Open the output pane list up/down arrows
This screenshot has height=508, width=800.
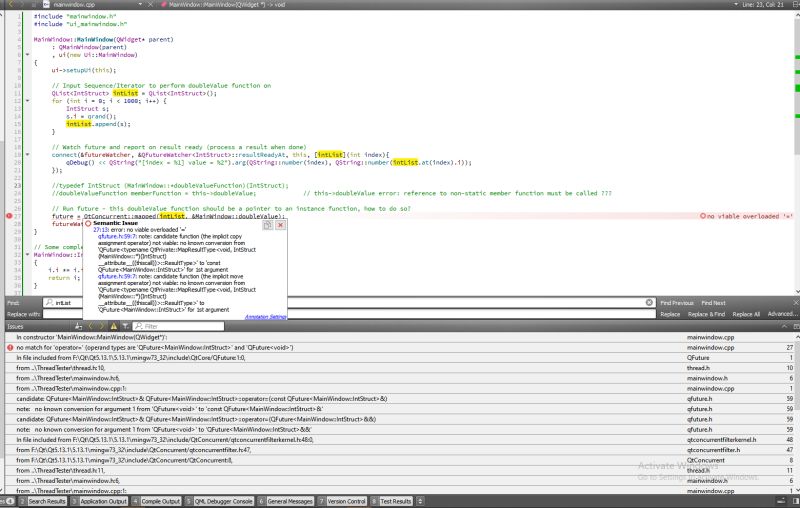pos(420,501)
